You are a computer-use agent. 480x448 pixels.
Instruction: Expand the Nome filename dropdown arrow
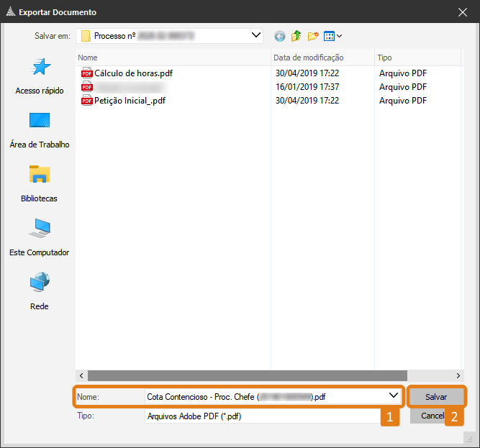(x=394, y=396)
